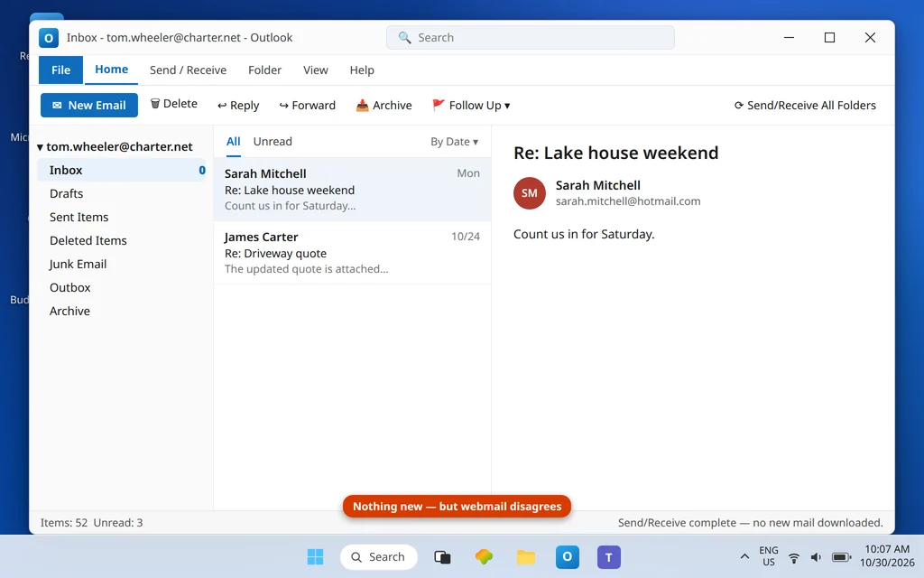
Task: Minimize the Outlook window
Action: click(x=789, y=38)
